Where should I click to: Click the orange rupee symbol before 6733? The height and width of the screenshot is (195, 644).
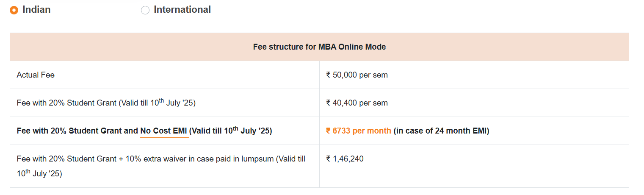click(x=328, y=131)
